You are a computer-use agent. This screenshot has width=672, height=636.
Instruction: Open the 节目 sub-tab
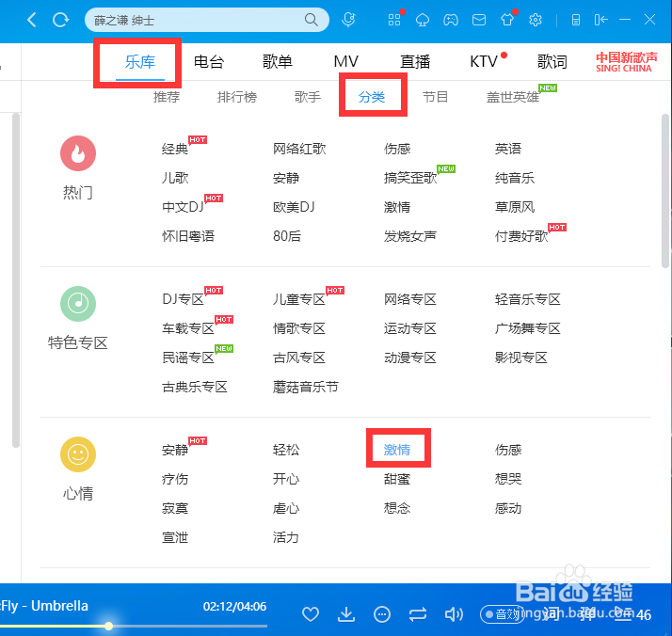coord(435,97)
